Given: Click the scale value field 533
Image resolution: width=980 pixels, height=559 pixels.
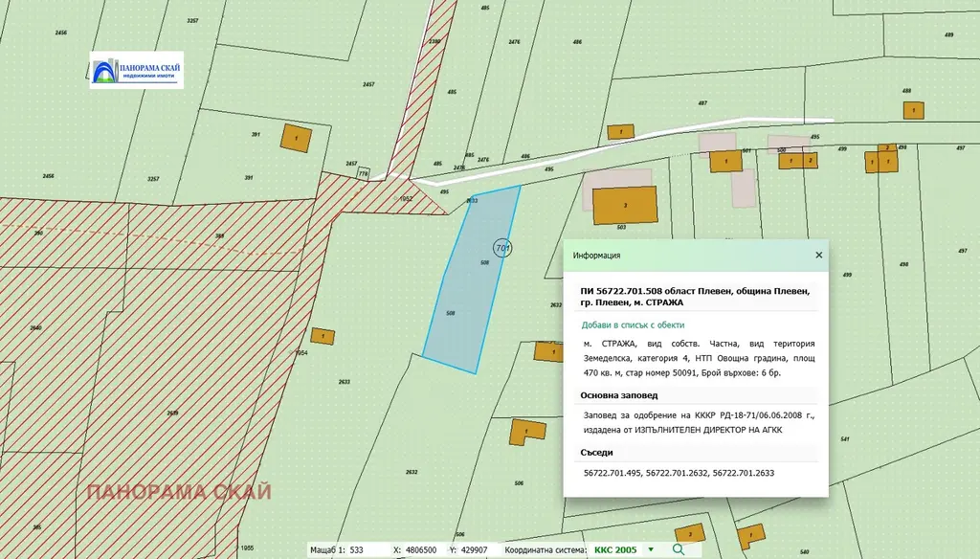Looking at the screenshot, I should (365, 550).
